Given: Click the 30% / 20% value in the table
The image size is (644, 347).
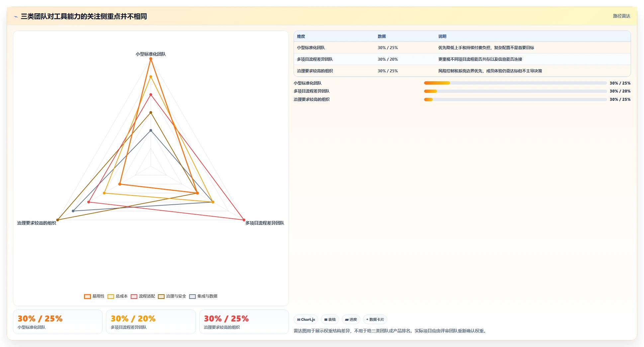Looking at the screenshot, I should coord(388,59).
